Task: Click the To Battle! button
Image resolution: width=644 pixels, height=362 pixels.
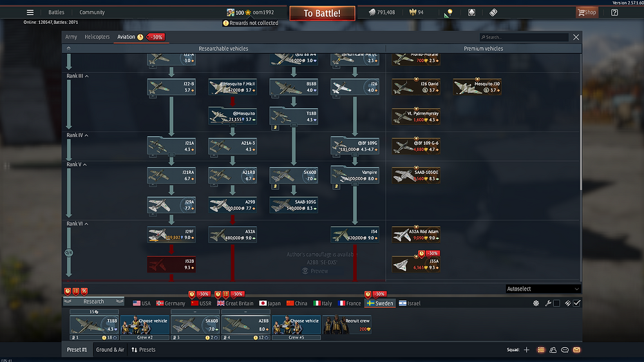Action: [x=322, y=13]
